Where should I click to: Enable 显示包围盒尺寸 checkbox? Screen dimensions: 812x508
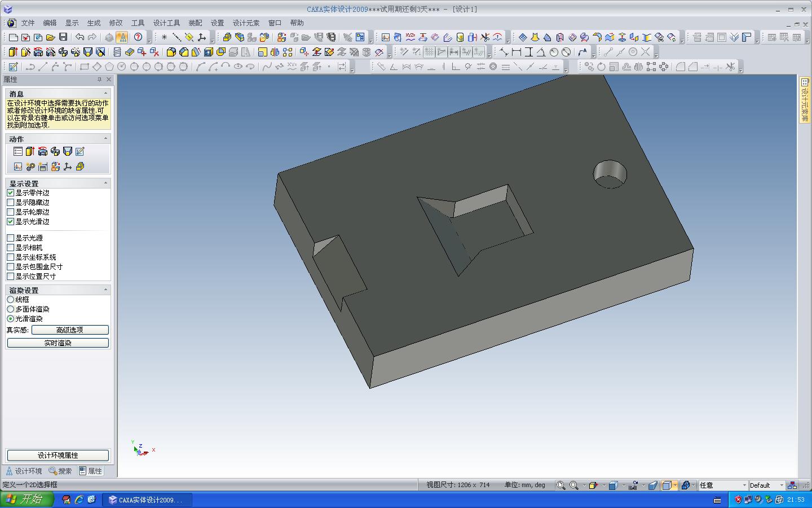(10, 267)
